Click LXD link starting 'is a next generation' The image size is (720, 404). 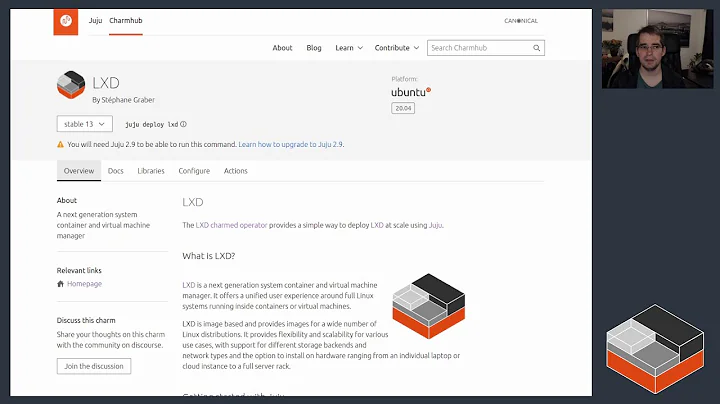point(189,285)
